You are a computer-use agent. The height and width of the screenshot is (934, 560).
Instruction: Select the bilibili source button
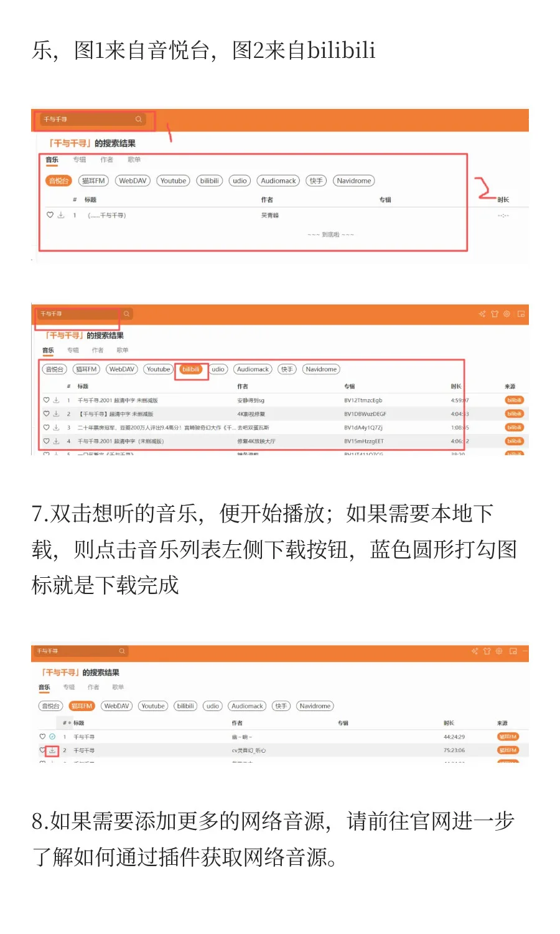click(x=192, y=369)
